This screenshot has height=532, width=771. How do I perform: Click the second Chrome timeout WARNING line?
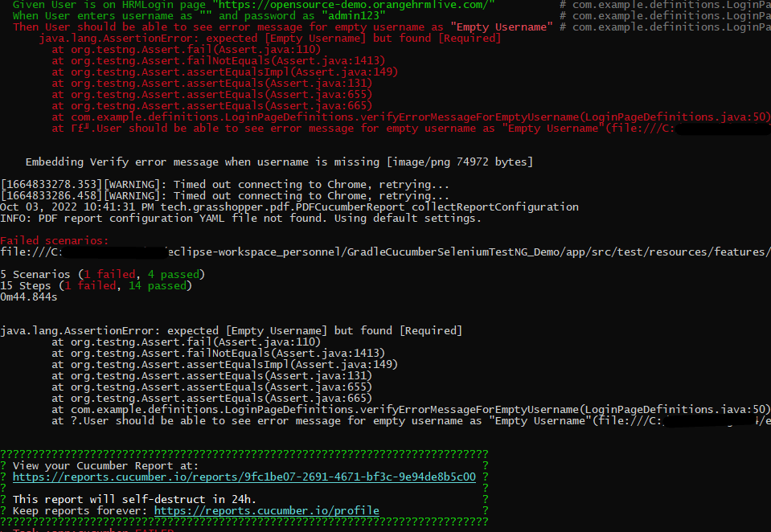(224, 195)
